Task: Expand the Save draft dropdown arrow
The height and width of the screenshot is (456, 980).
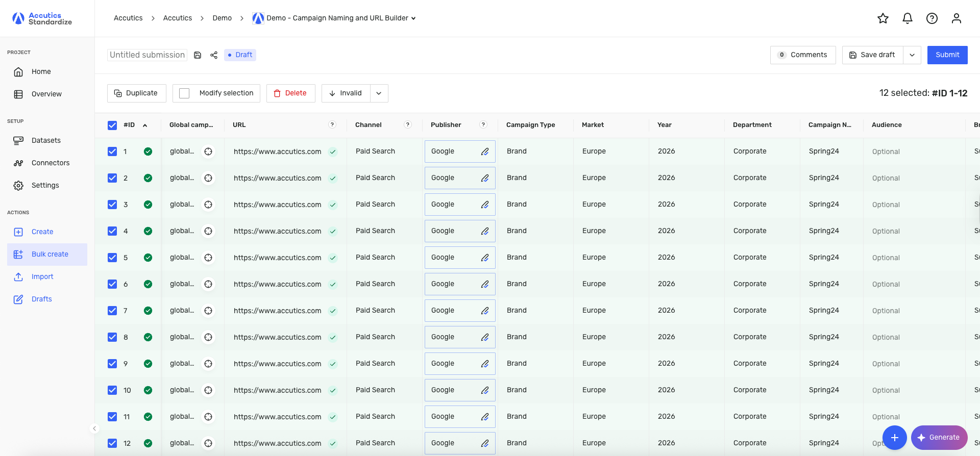Action: tap(912, 55)
